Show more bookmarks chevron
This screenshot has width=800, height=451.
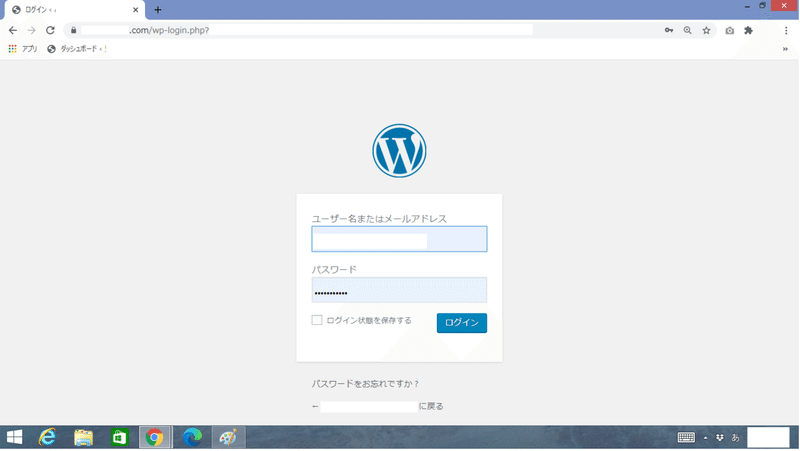[x=785, y=49]
